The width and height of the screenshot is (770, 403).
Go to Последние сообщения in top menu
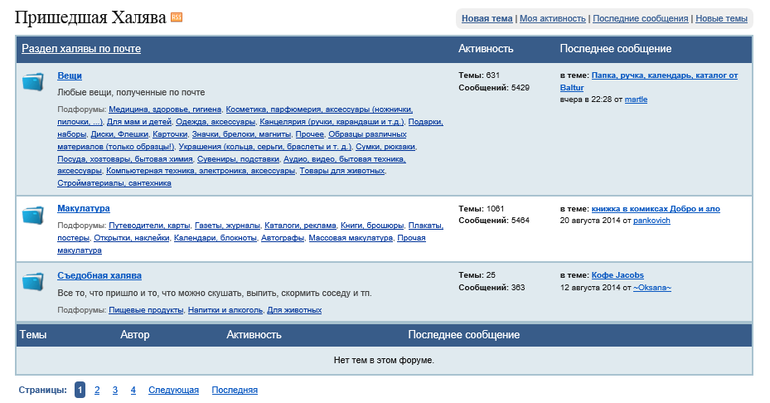(x=639, y=18)
